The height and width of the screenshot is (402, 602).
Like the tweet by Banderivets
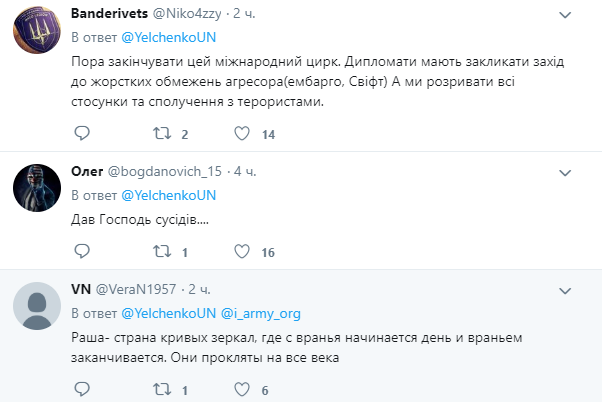coord(242,133)
